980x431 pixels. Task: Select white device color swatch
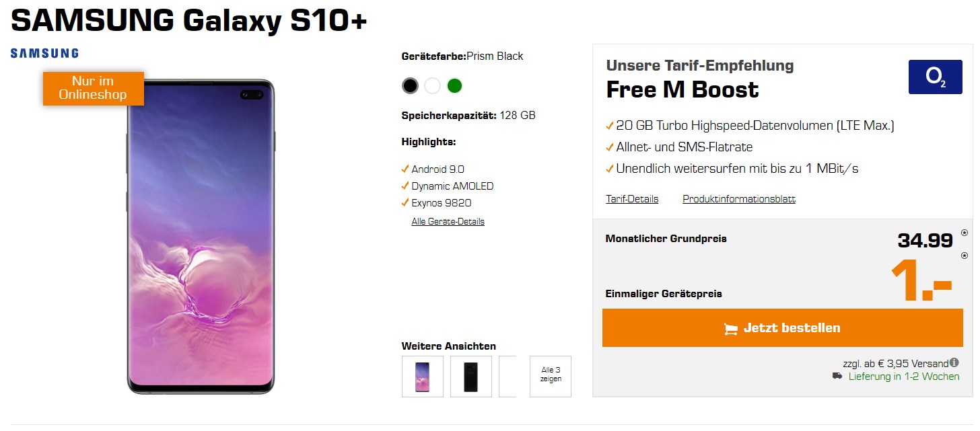tap(432, 86)
